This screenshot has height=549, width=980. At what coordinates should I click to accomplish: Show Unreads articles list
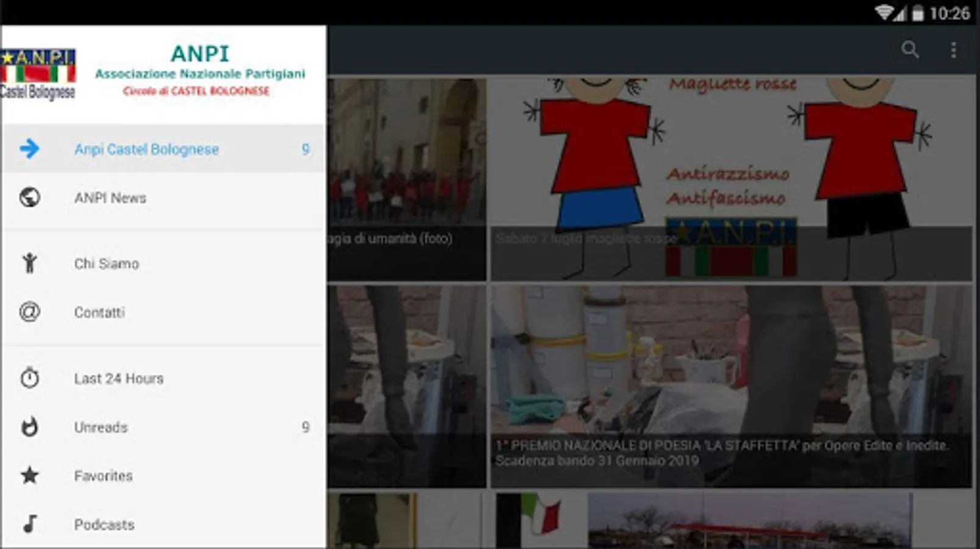click(163, 427)
